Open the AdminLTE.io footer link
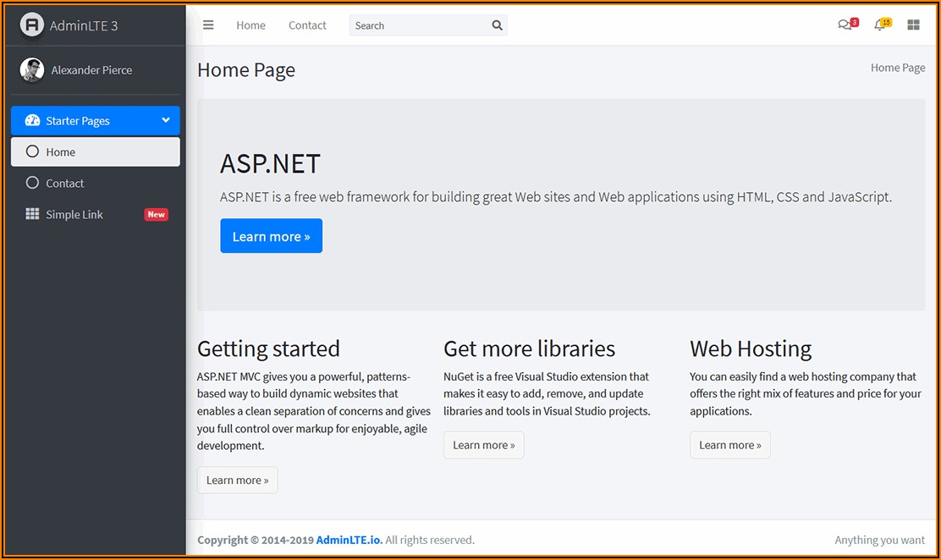 (x=349, y=540)
